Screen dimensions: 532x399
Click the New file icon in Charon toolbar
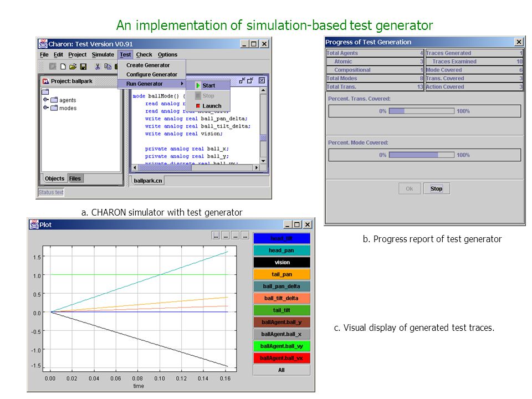pyautogui.click(x=63, y=66)
